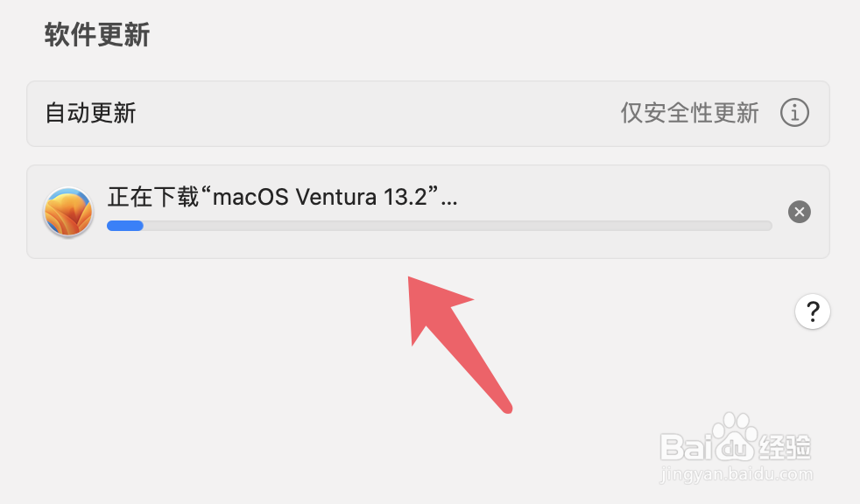Click the 更新 characters in 软件更新 heading
This screenshot has width=860, height=504.
coord(124,35)
